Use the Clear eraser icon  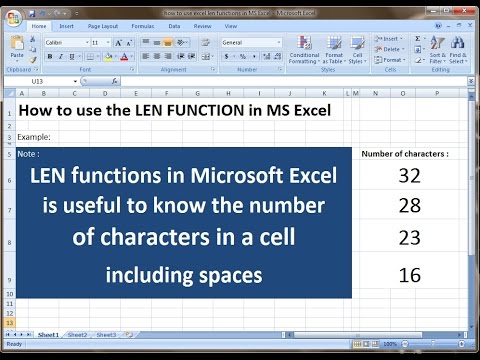click(x=418, y=60)
